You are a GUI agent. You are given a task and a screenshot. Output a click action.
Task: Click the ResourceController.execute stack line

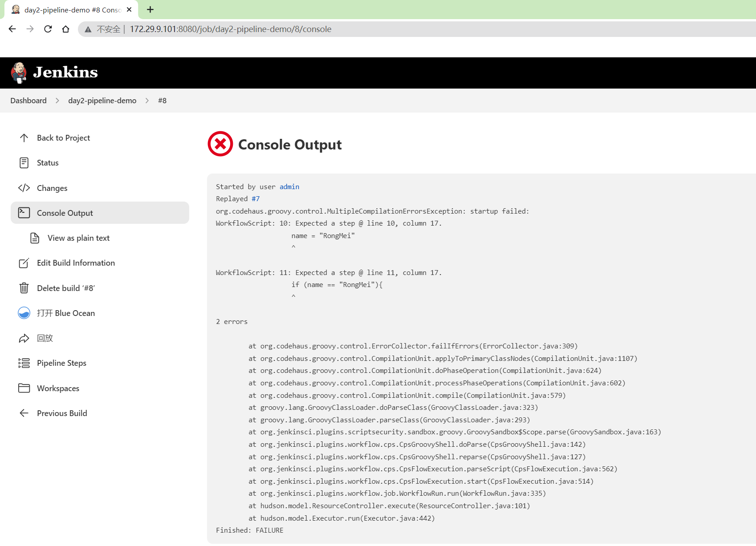(389, 506)
